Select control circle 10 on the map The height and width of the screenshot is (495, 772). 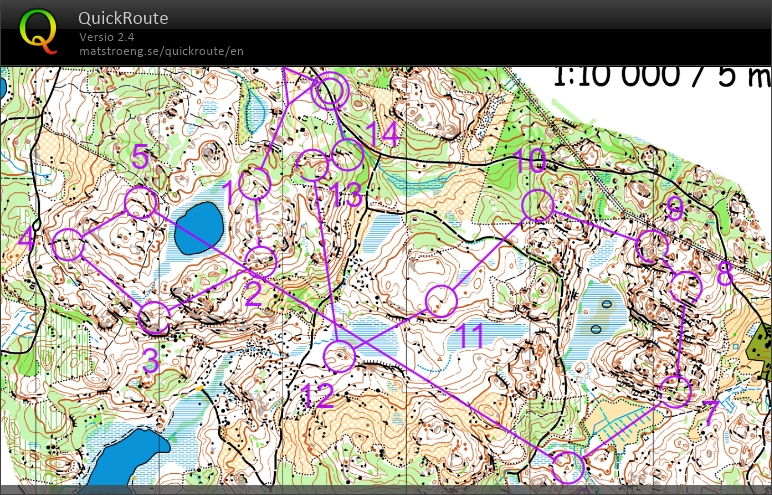(x=538, y=205)
